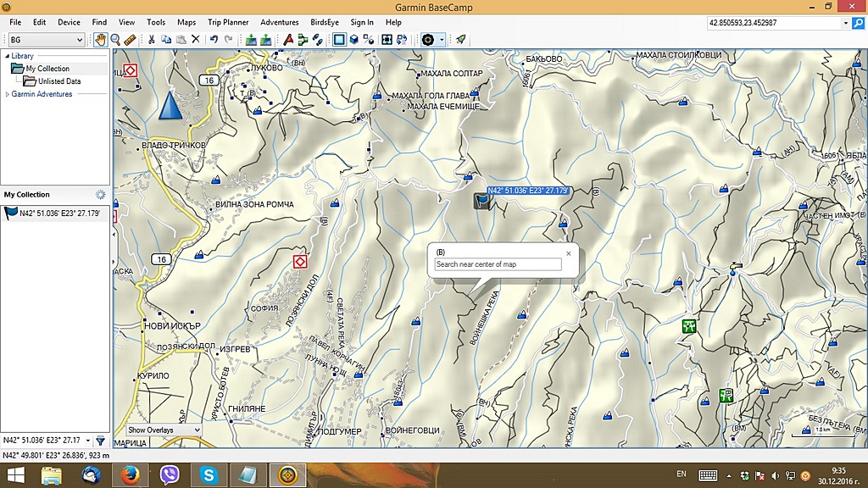Select the New Track footprints tool

pyautogui.click(x=317, y=39)
